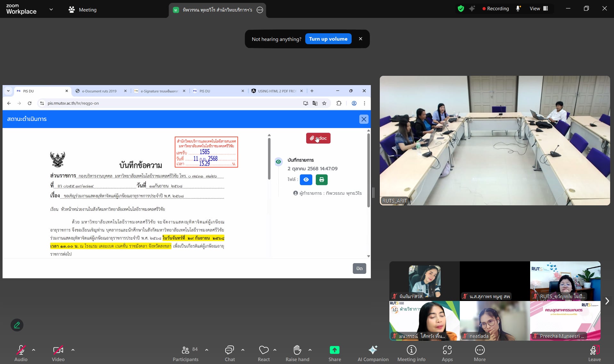
Task: Click the Turn up volume button
Action: point(328,39)
